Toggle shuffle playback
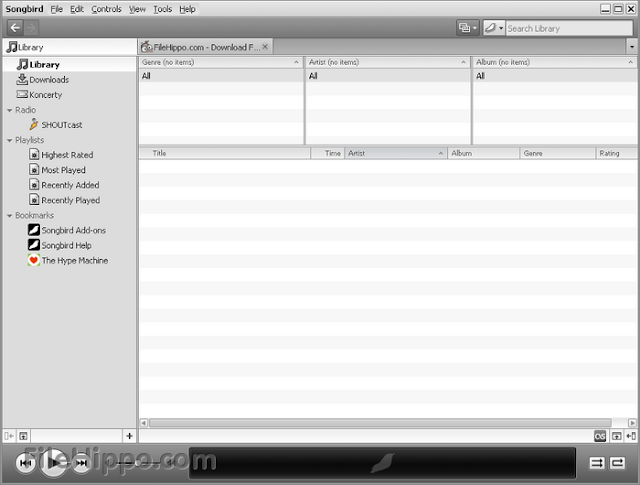 point(597,463)
